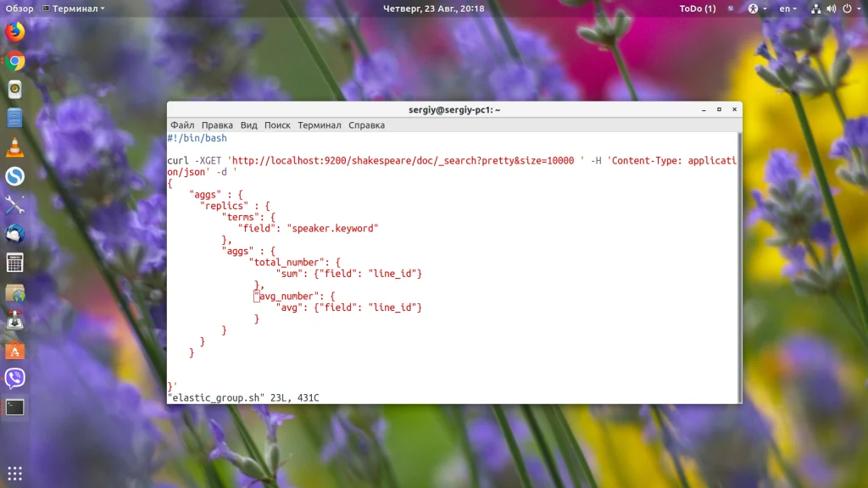Screen dimensions: 868x488
Task: Maximize the terminal window
Action: [719, 109]
